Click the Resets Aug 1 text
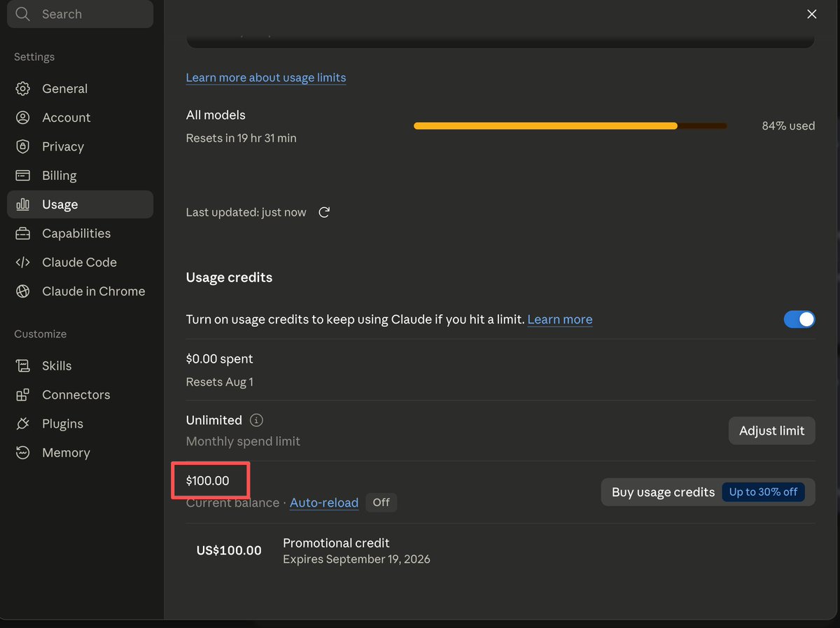Viewport: 840px width, 628px height. pos(220,382)
